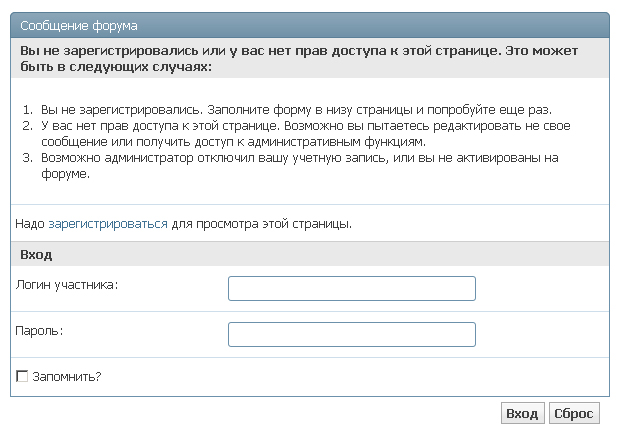Click the Логин участника label
This screenshot has width=625, height=441.
click(67, 285)
